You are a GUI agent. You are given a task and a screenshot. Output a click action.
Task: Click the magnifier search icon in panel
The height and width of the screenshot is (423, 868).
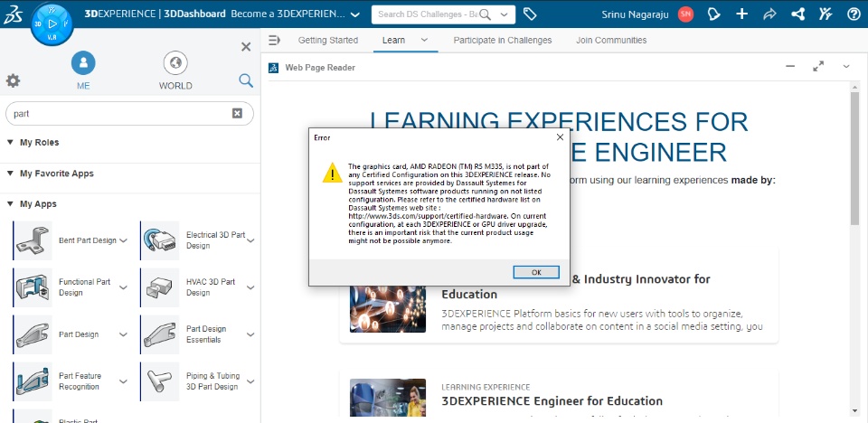(x=246, y=80)
